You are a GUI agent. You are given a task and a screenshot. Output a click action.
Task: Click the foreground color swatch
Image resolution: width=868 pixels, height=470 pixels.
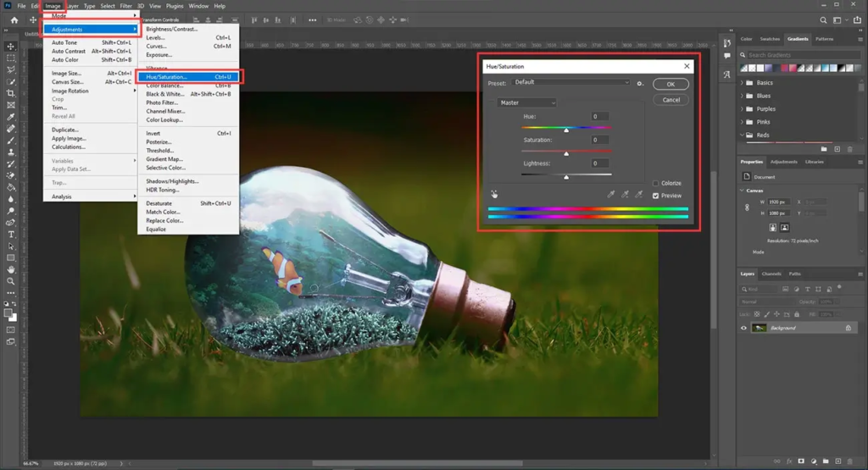tap(8, 313)
